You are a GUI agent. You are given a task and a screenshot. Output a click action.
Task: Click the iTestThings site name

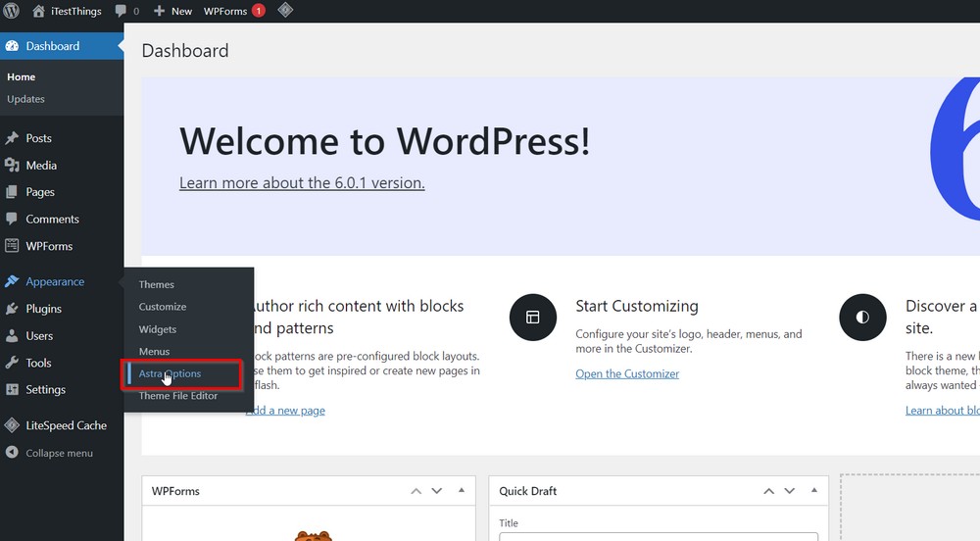tap(76, 11)
